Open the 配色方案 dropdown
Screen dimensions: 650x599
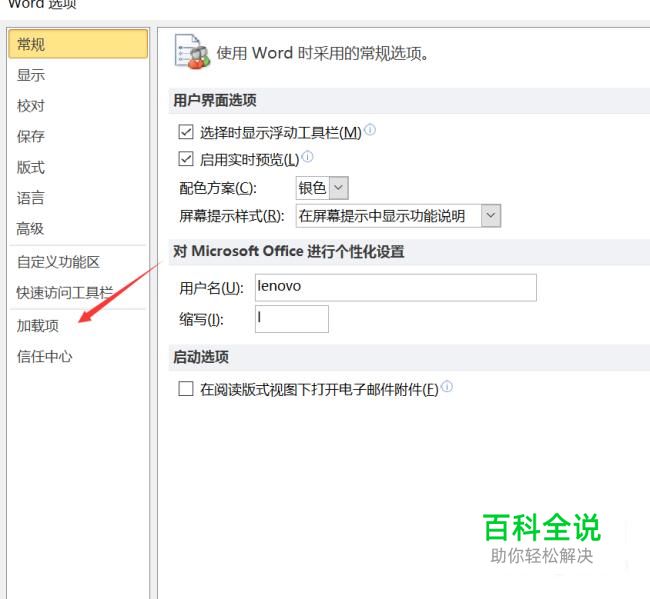(339, 188)
